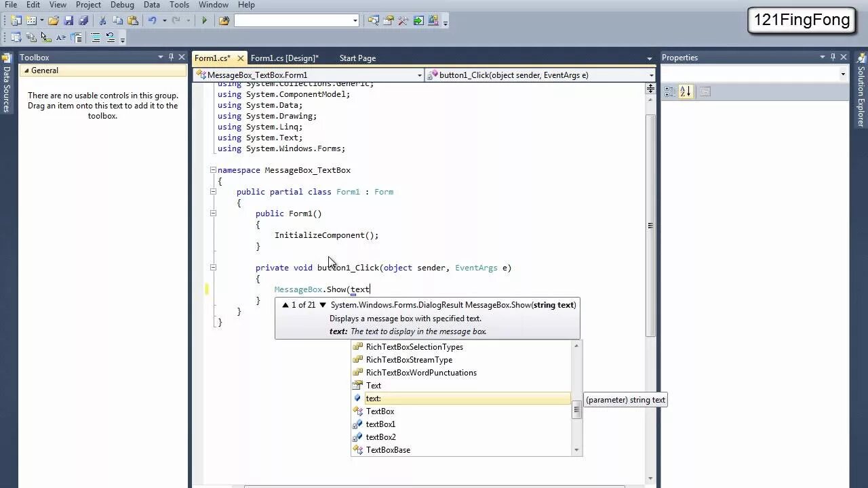Open the Add New Item dropdown arrow
Viewport: 868px width, 488px height.
coord(41,21)
